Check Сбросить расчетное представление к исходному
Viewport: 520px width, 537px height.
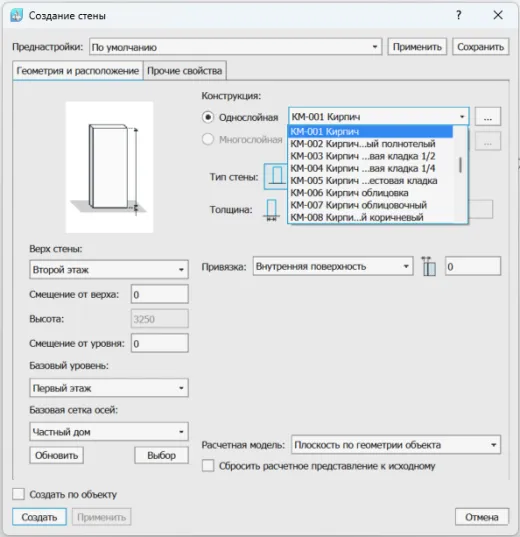click(x=208, y=466)
